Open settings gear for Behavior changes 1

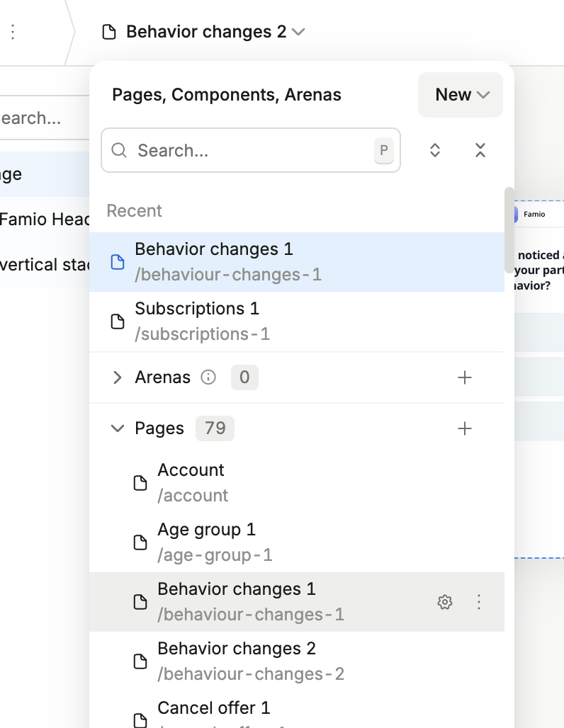tap(444, 602)
